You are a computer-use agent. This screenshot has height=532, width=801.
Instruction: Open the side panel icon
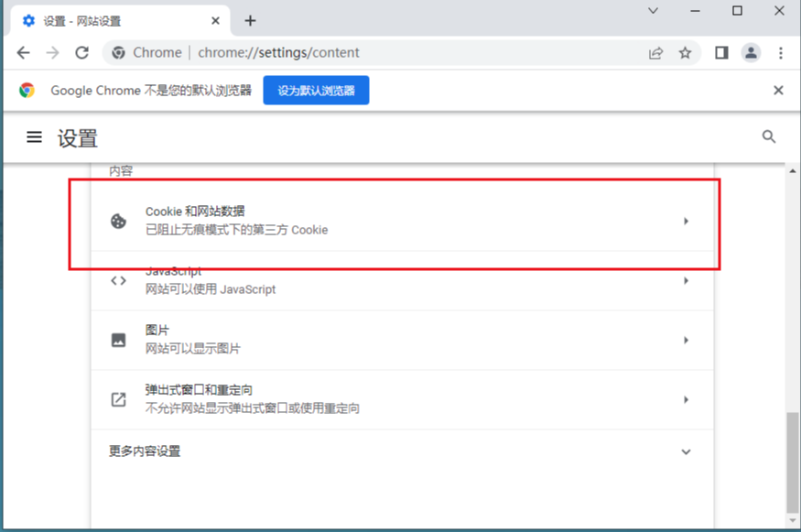pos(721,52)
